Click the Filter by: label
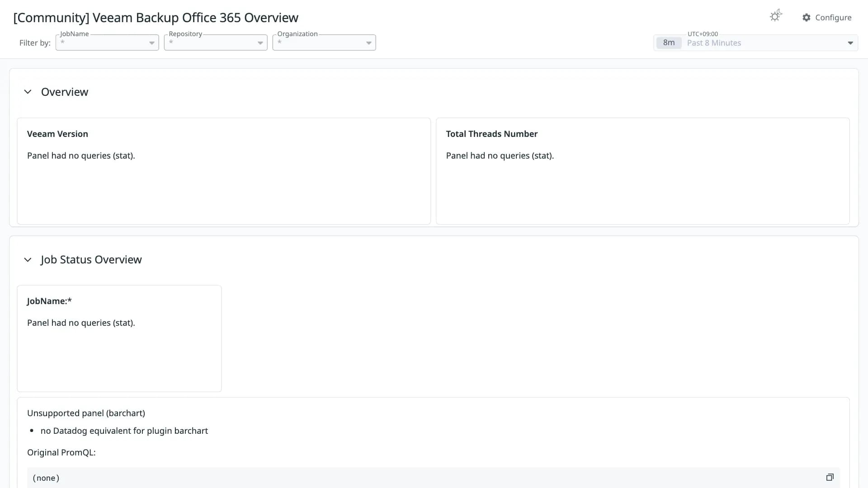868x488 pixels. [35, 43]
